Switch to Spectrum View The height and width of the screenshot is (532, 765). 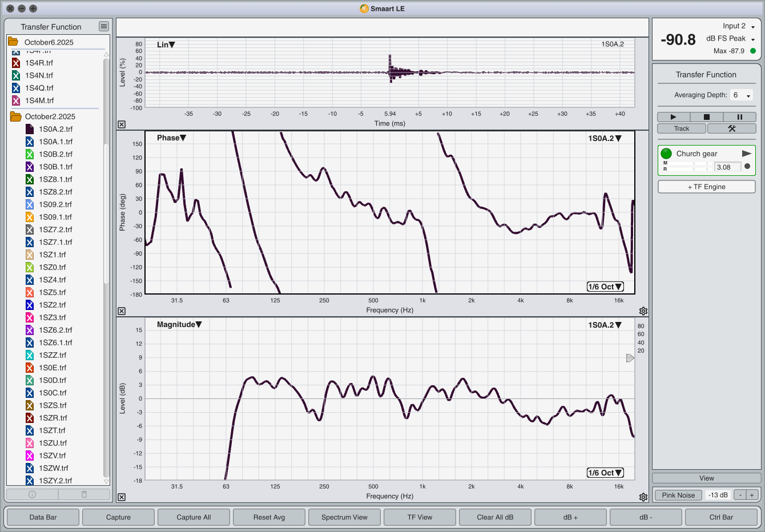coord(344,517)
